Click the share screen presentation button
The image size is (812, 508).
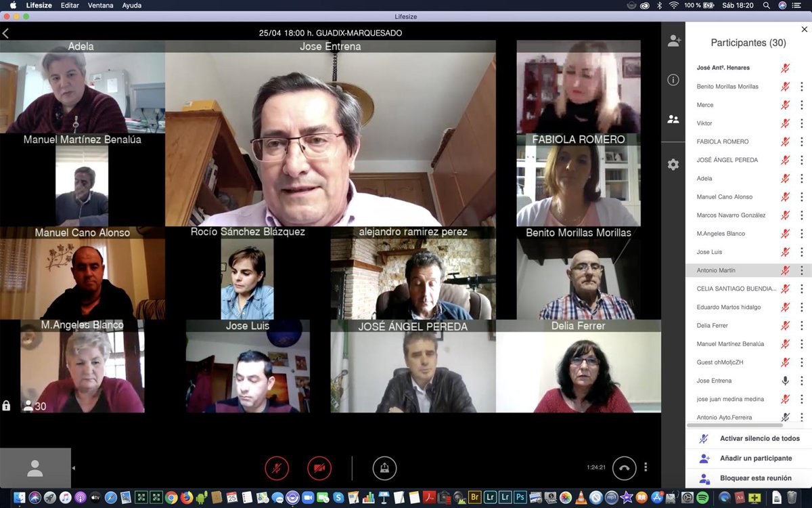[384, 468]
